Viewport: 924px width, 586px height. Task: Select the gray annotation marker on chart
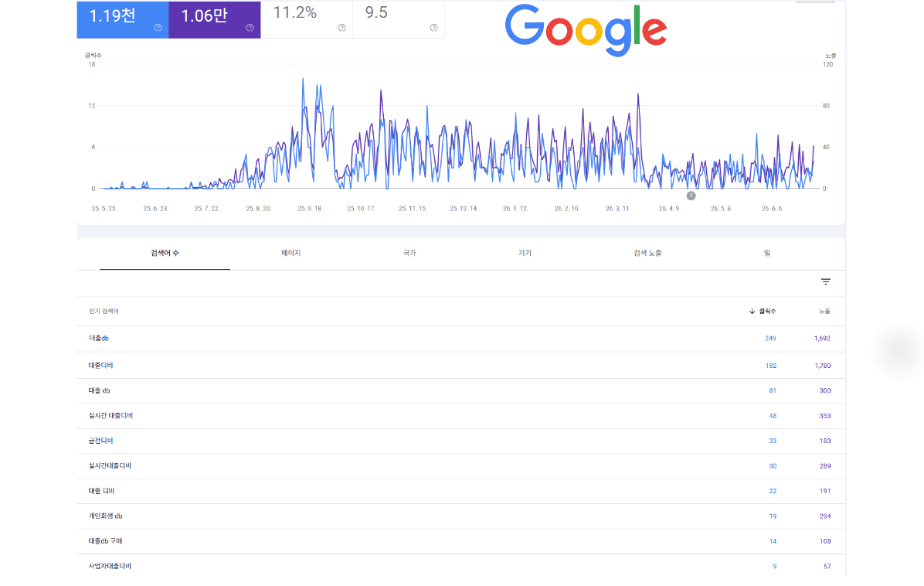691,196
